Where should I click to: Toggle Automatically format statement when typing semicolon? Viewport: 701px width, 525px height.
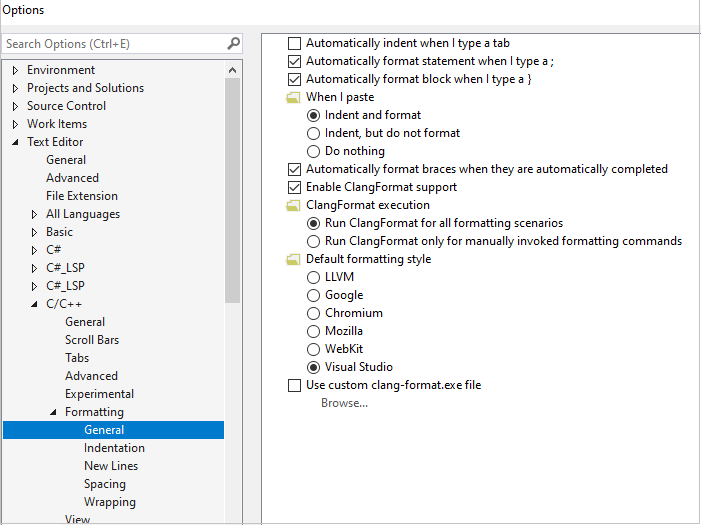(x=294, y=61)
